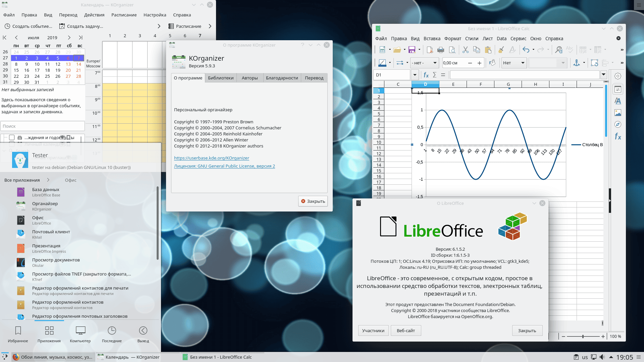The height and width of the screenshot is (362, 644).
Task: Open the KOrganizer userbase link
Action: coord(211,158)
